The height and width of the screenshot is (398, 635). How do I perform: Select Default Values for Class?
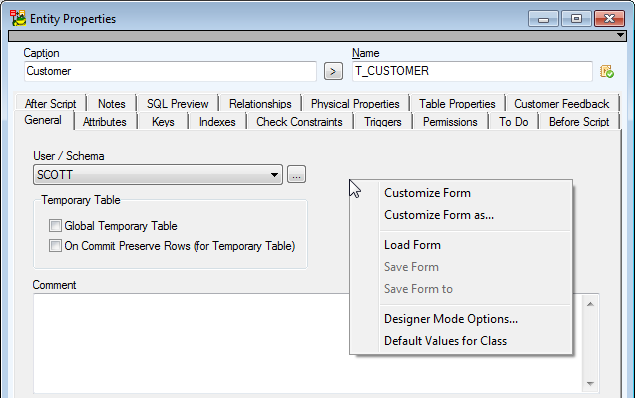(x=445, y=341)
